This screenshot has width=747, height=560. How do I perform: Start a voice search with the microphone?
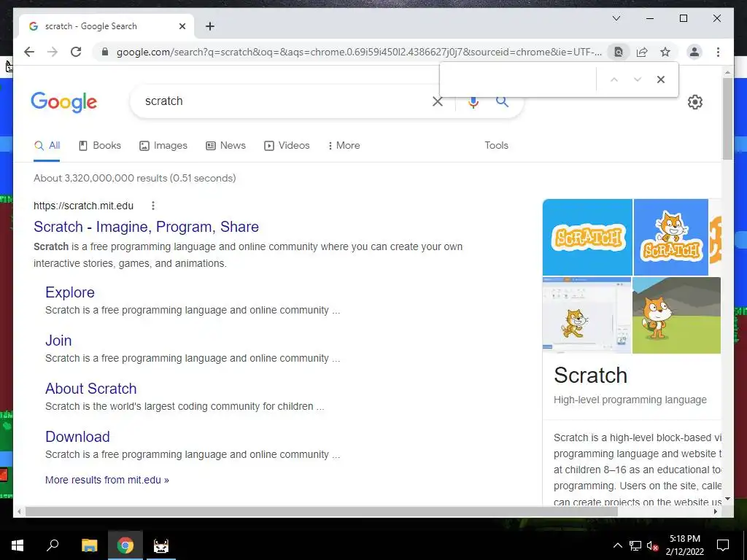click(473, 101)
